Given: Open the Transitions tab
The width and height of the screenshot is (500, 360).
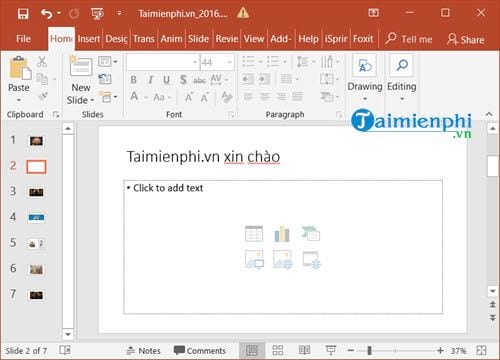Looking at the screenshot, I should pyautogui.click(x=144, y=39).
